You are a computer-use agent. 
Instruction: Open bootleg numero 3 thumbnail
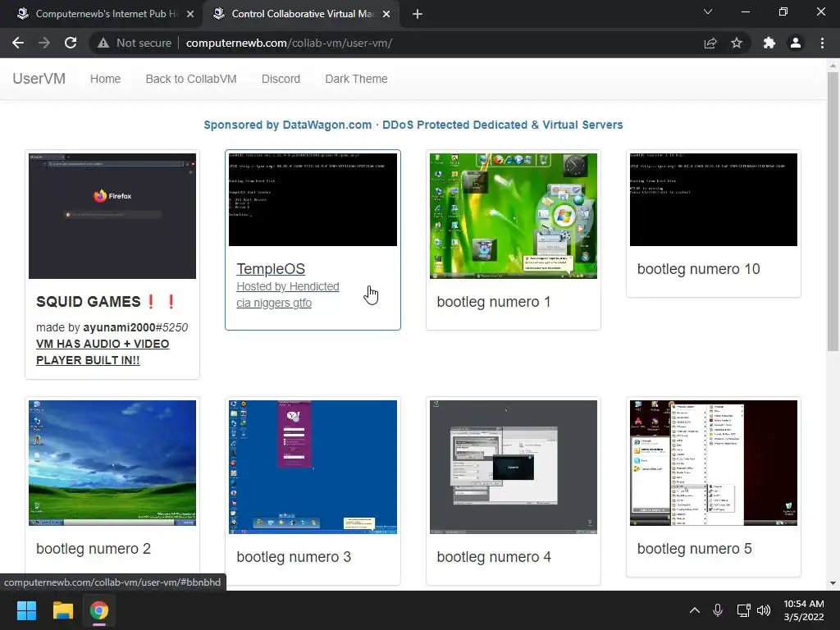[x=313, y=467]
